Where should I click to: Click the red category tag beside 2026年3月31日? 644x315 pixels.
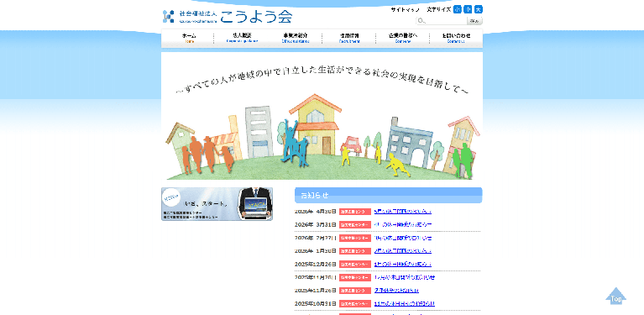click(x=355, y=225)
